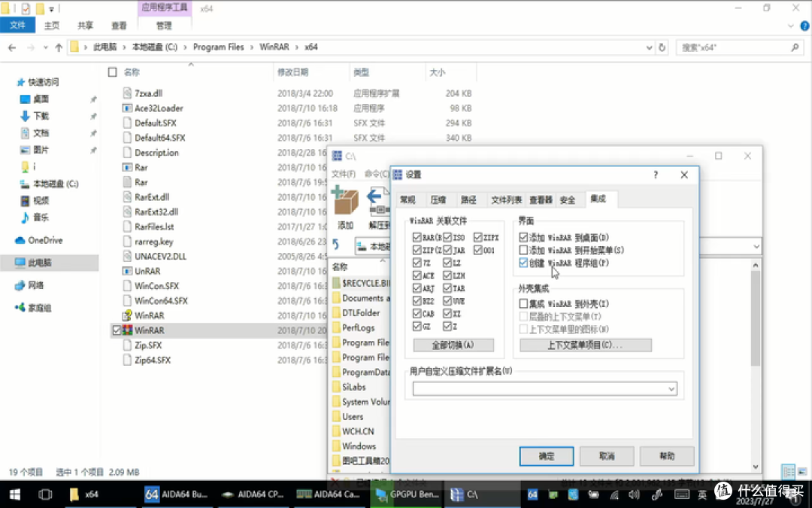Open Windows Start menu
812x508 pixels.
click(x=15, y=494)
